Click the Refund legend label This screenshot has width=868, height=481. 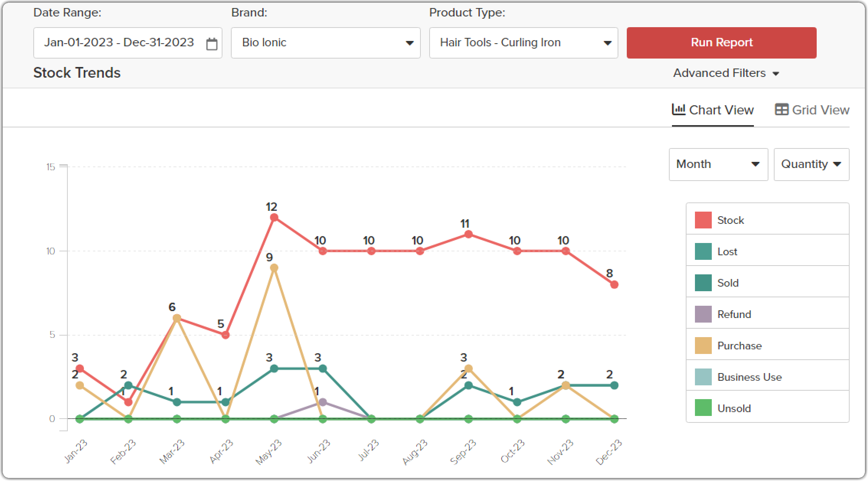point(734,315)
